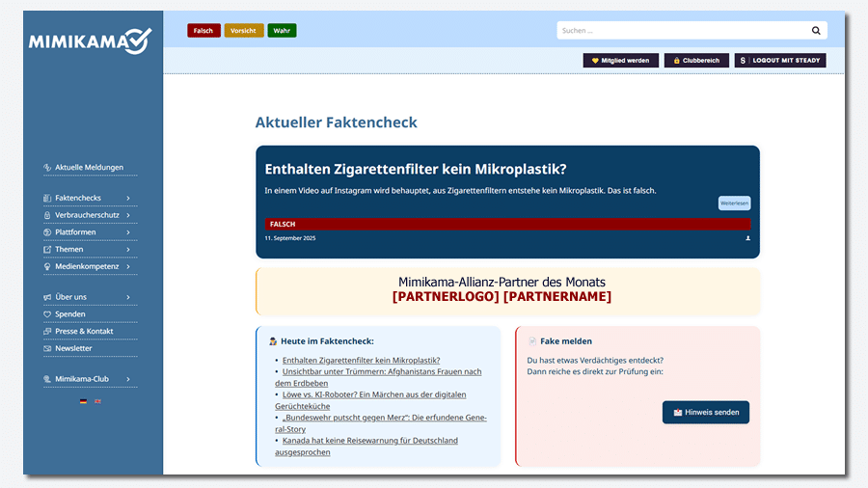Click the author icon in fact-check card
Image resolution: width=868 pixels, height=488 pixels.
(x=747, y=238)
